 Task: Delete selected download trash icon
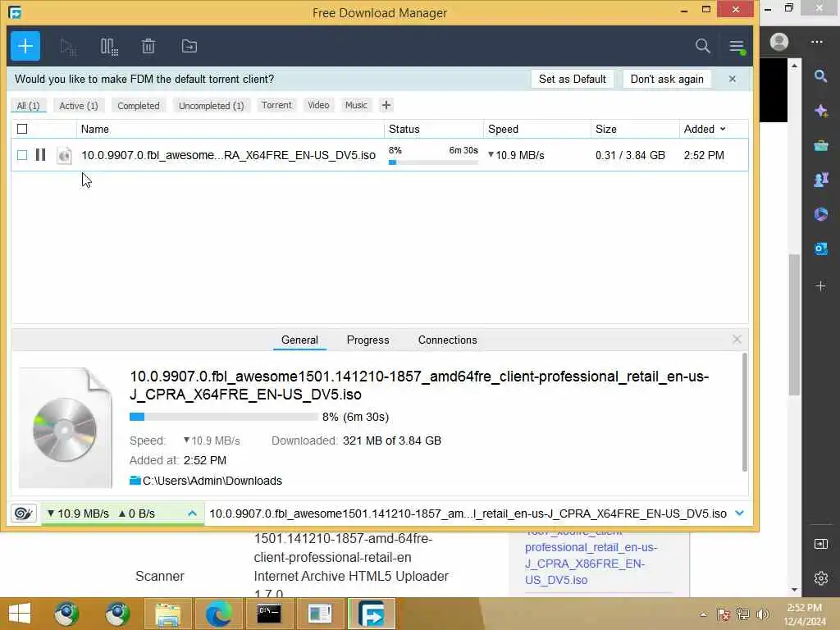148,47
